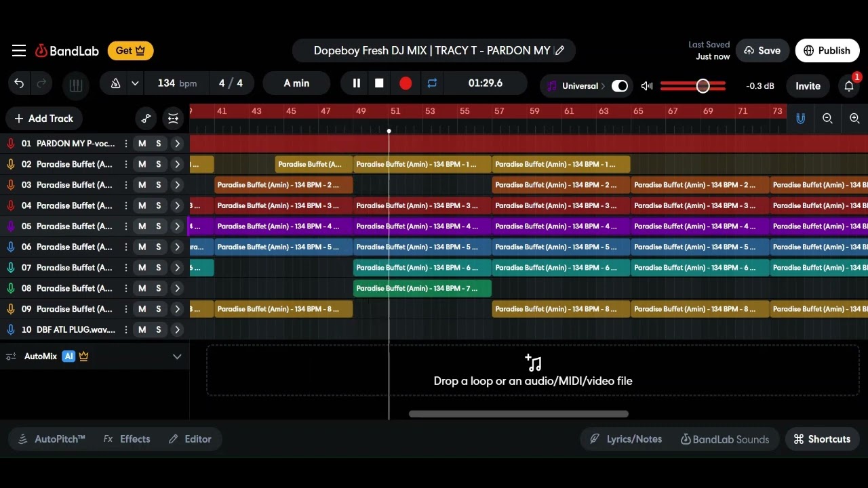The image size is (868, 488).
Task: Expand track 01 controls chevron
Action: coord(177,144)
